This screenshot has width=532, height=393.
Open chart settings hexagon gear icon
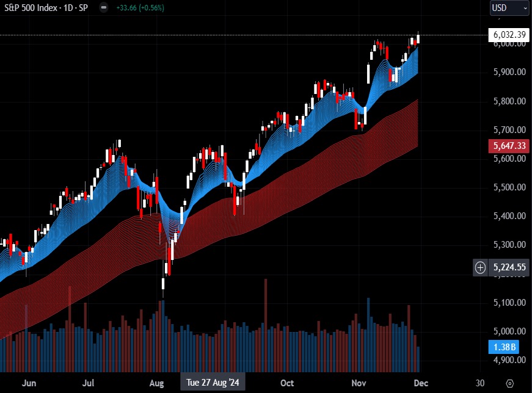510,383
